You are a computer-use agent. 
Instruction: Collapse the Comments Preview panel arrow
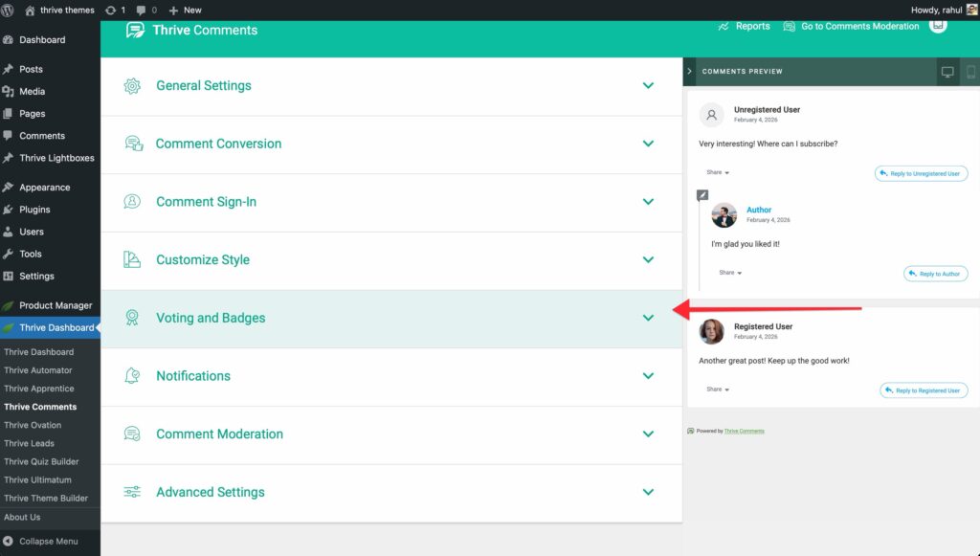click(x=689, y=72)
